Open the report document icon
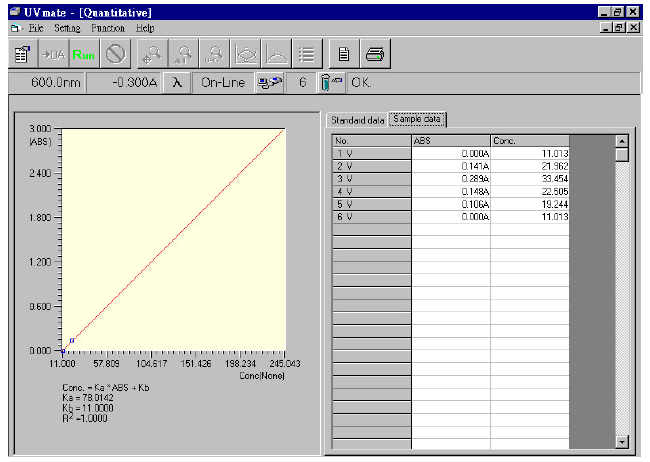 coord(343,54)
